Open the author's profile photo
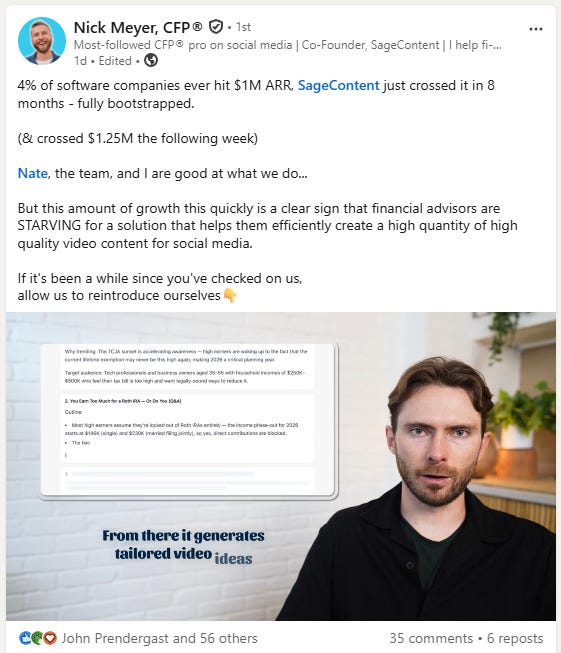Screen dimensions: 561x653 (42, 41)
